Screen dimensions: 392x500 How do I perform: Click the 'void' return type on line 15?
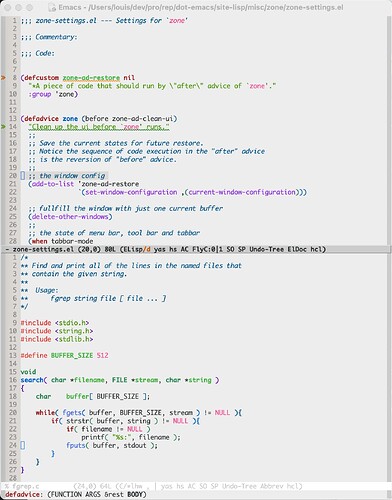pos(28,372)
